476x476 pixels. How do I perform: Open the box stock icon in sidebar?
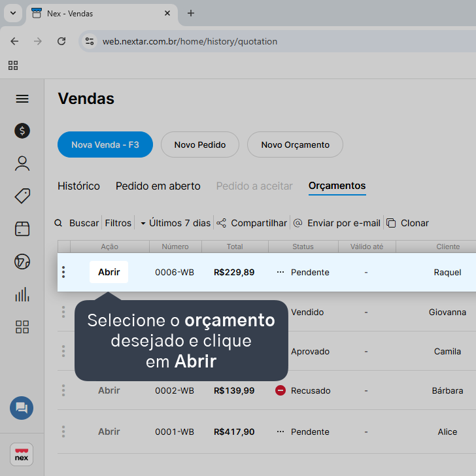(22, 229)
